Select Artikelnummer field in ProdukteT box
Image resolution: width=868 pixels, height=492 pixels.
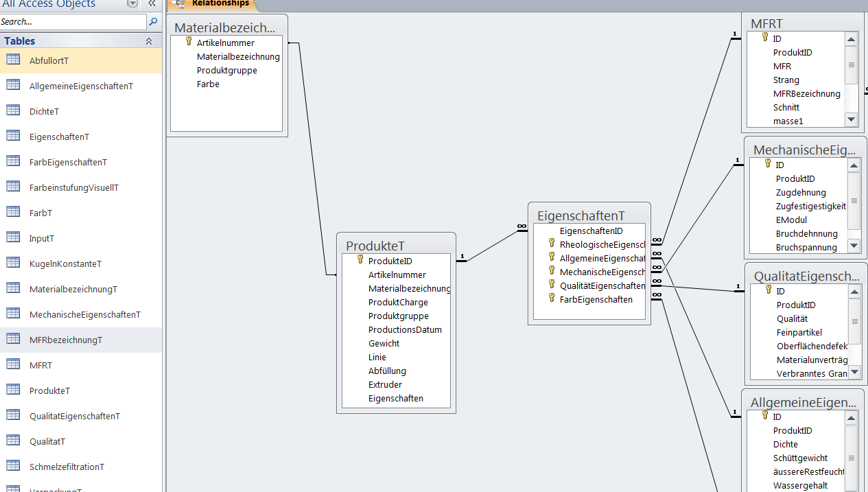396,274
